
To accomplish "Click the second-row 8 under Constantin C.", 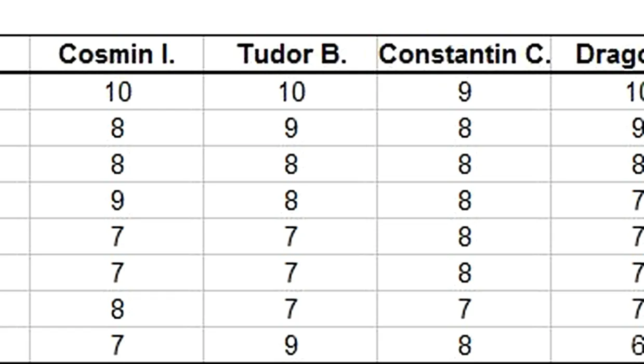I will (x=464, y=128).
